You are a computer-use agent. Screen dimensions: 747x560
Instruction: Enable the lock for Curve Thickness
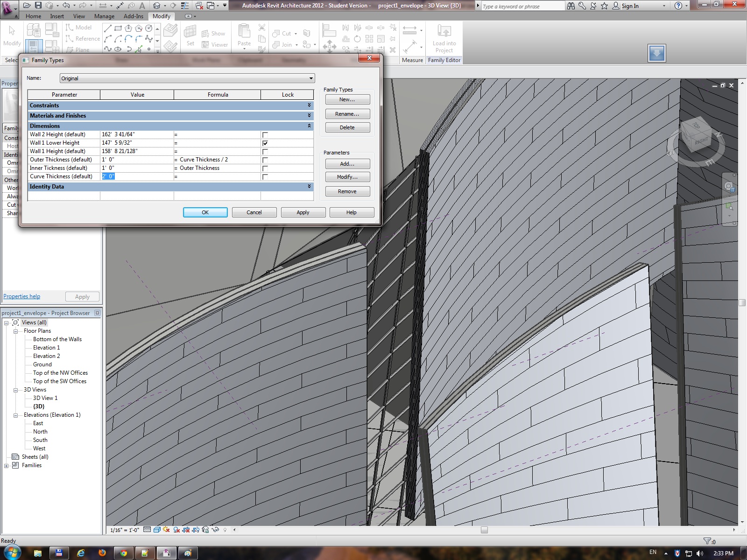(265, 177)
